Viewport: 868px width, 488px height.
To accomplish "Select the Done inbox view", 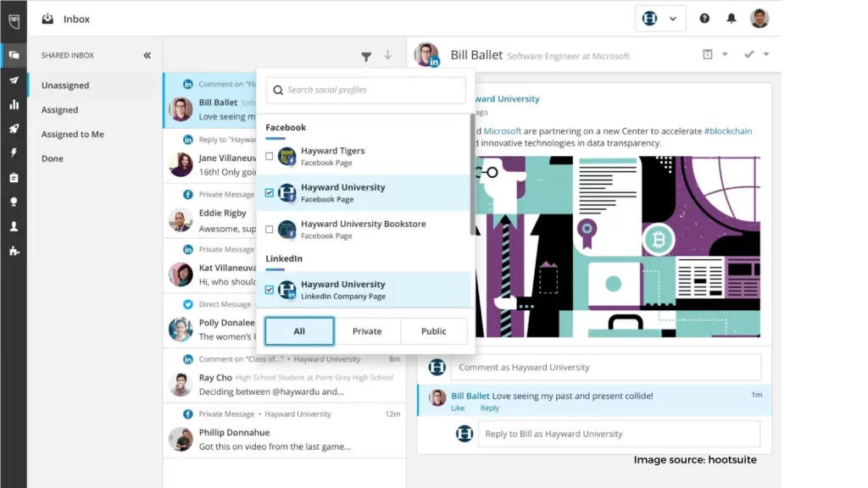I will (52, 158).
